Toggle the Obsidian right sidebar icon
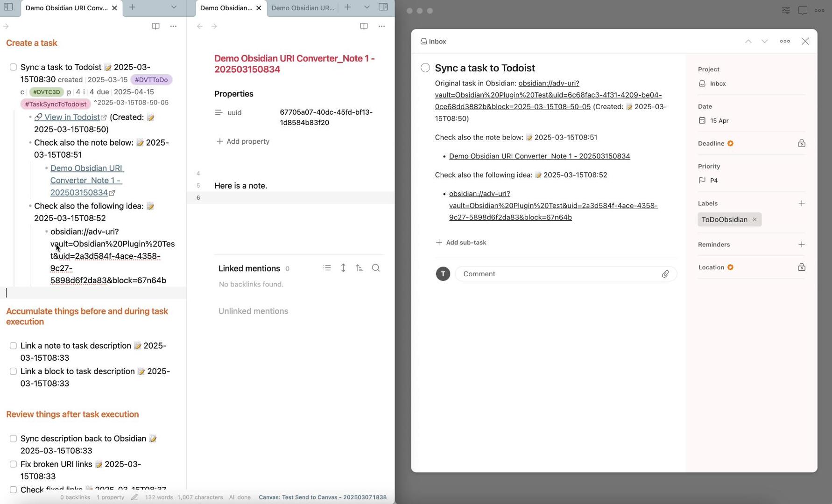 point(383,7)
